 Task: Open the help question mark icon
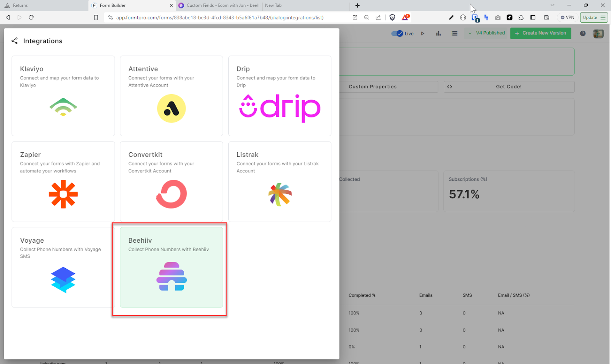coord(583,34)
